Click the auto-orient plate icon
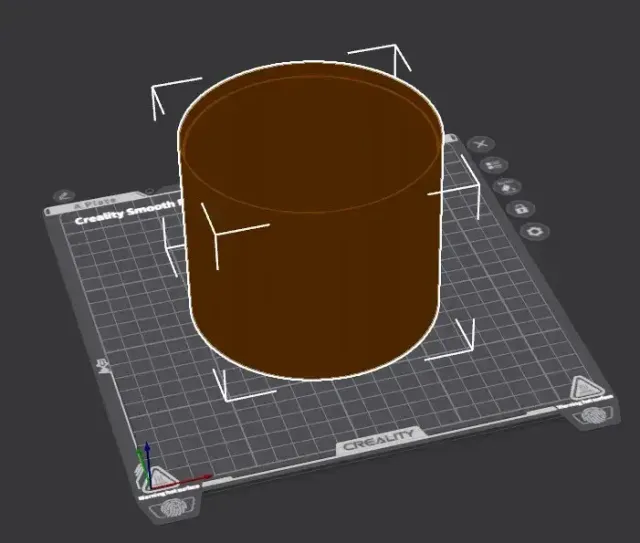 (507, 186)
